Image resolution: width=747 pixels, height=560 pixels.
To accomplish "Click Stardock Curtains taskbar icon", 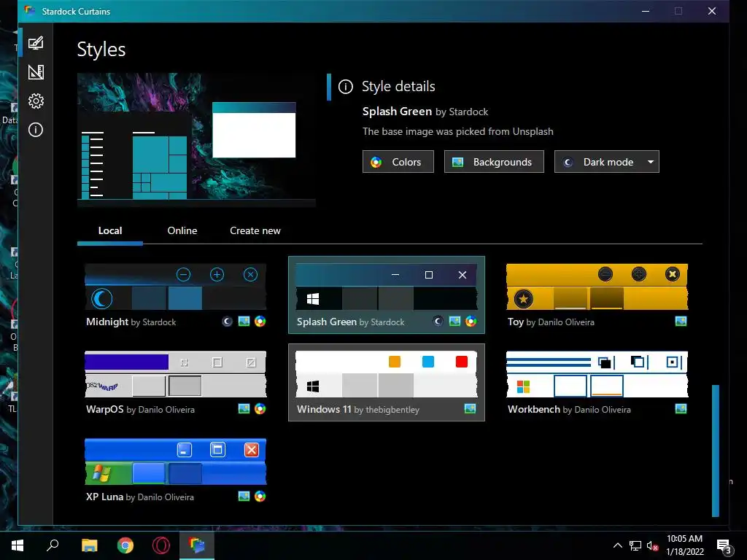I will pos(197,545).
